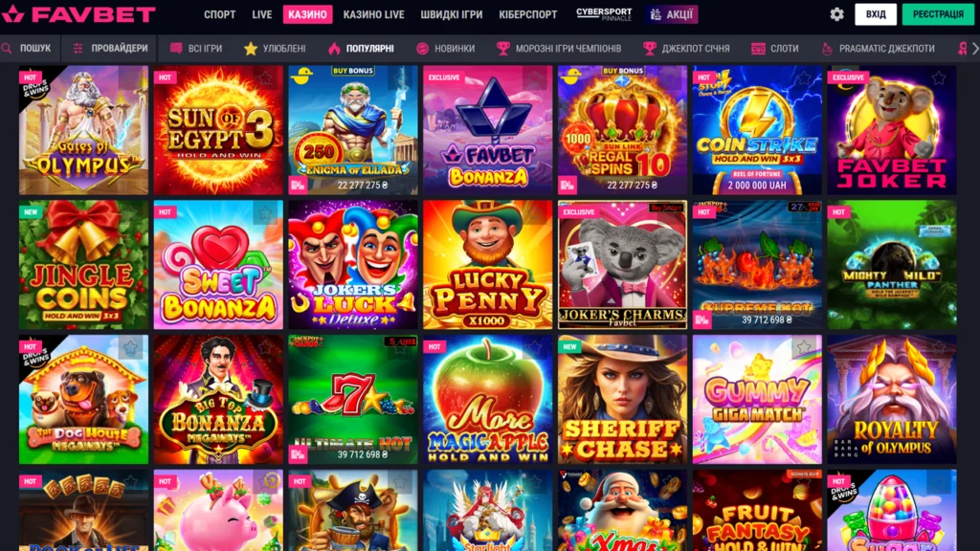
Task: Click the gift icon in Акції button
Action: tap(656, 14)
